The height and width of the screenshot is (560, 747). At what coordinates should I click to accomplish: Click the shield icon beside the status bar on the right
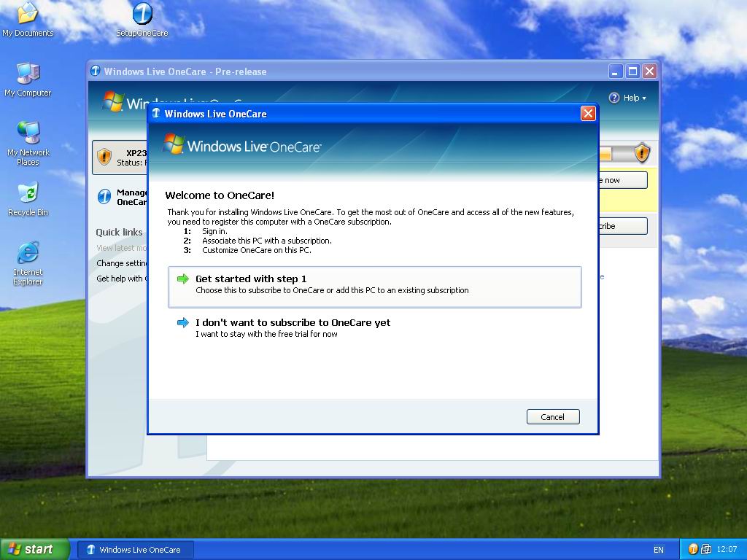click(x=642, y=153)
